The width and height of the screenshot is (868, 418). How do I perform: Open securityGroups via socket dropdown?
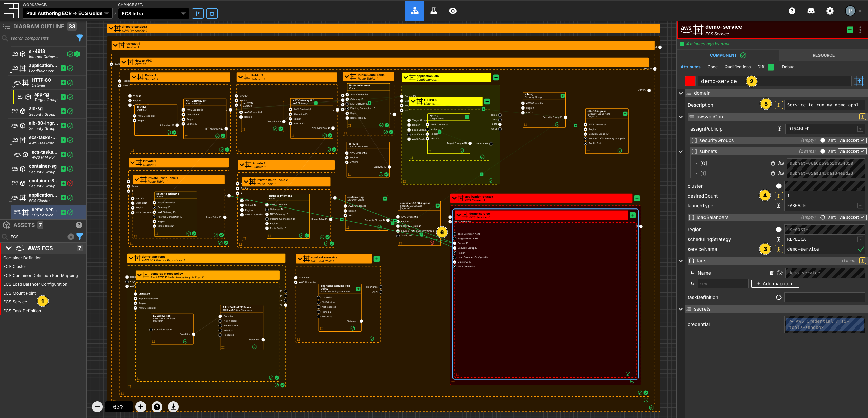pyautogui.click(x=851, y=140)
